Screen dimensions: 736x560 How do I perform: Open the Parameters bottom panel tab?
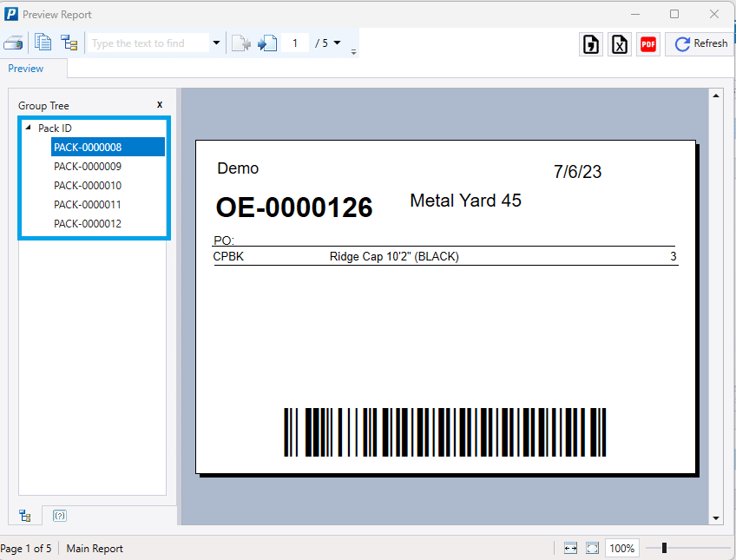[x=60, y=516]
